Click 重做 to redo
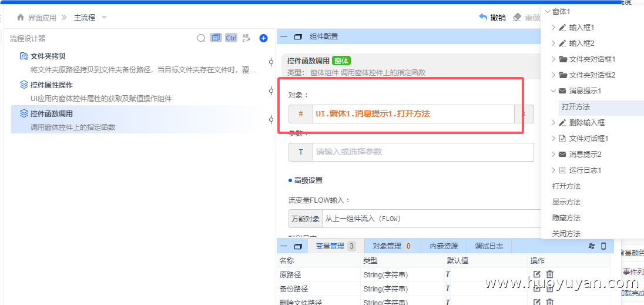644x305 pixels. point(527,18)
